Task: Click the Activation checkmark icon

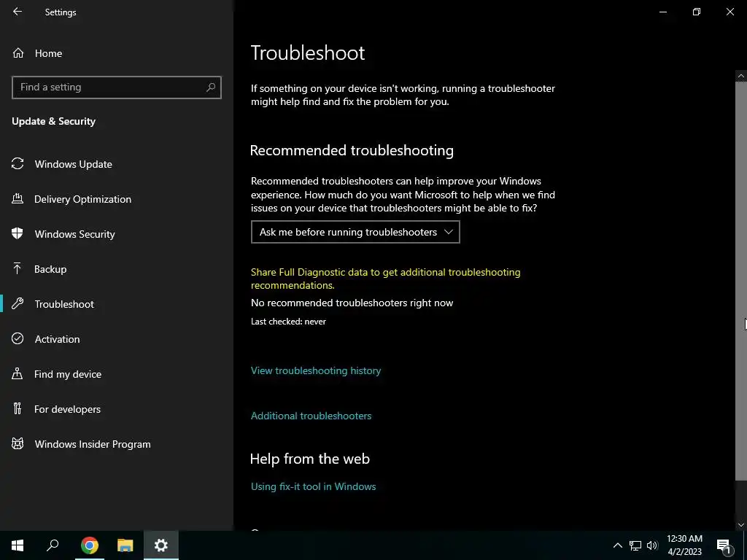Action: pyautogui.click(x=18, y=338)
